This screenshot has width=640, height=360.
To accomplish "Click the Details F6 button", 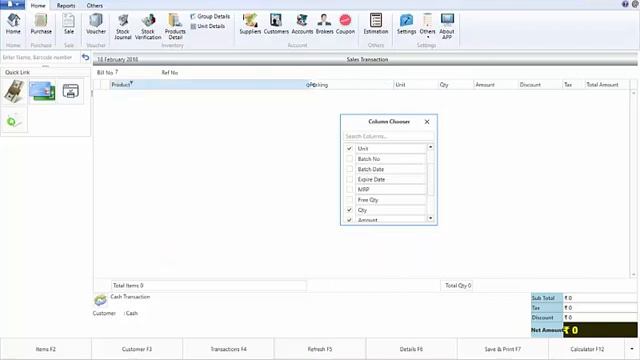I will click(x=411, y=349).
